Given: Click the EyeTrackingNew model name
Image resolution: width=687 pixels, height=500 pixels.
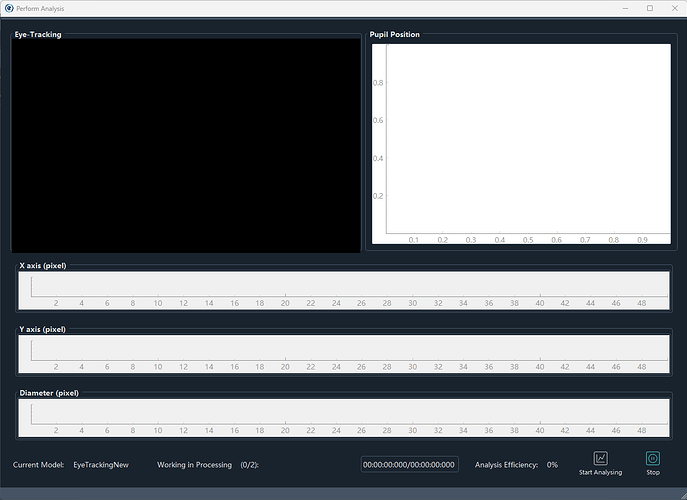Looking at the screenshot, I should [x=101, y=465].
